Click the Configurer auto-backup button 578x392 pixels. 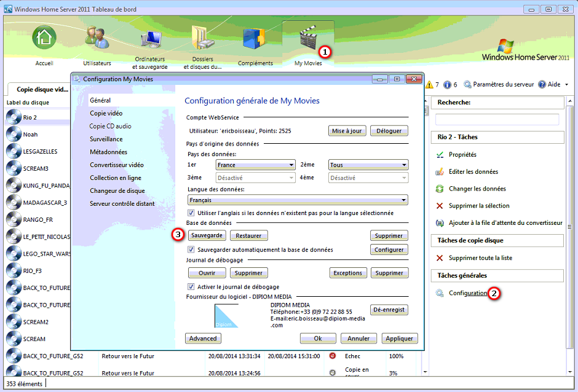click(389, 249)
